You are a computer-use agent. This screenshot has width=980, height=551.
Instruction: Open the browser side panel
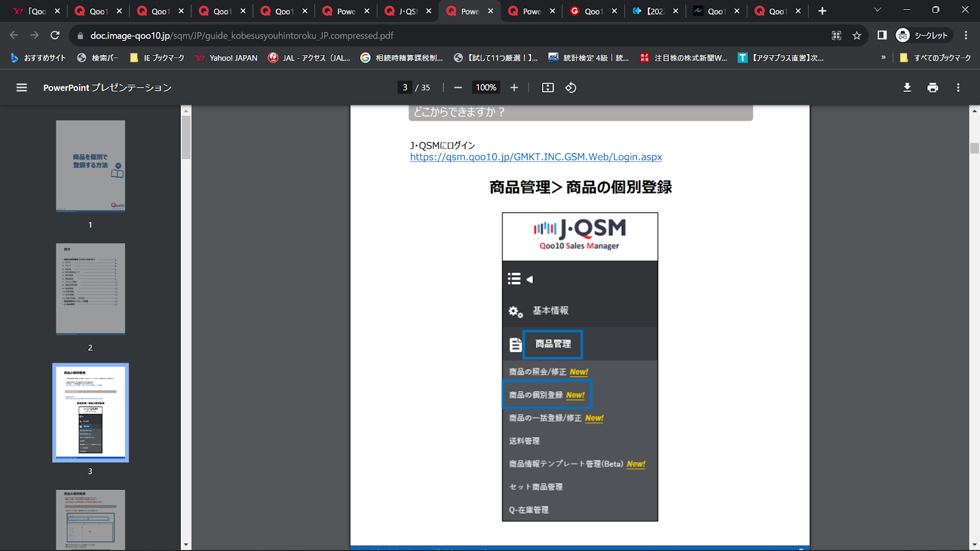(x=882, y=36)
